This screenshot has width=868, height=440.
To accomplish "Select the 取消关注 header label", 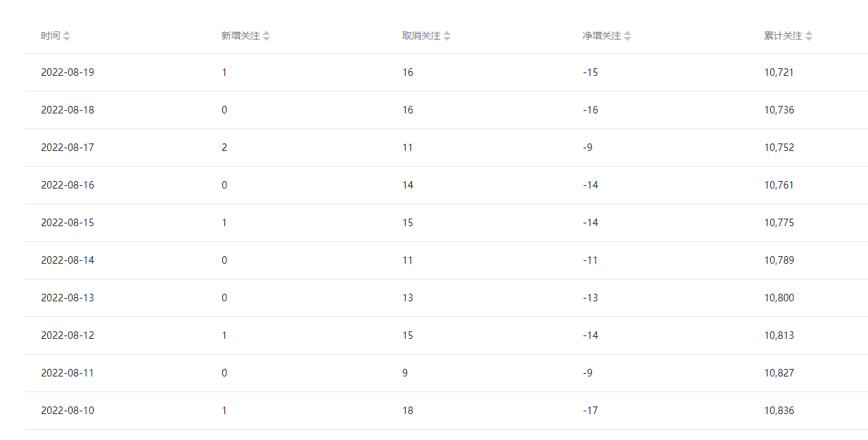I will point(421,36).
